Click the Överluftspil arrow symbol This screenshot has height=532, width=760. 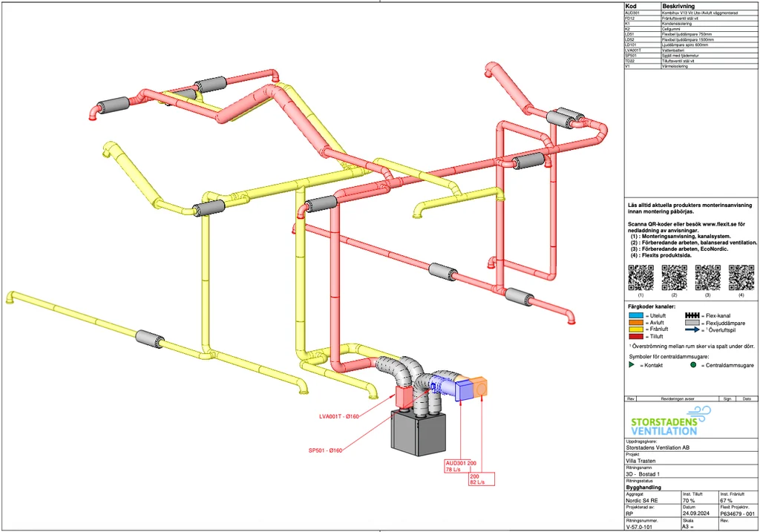(x=692, y=329)
